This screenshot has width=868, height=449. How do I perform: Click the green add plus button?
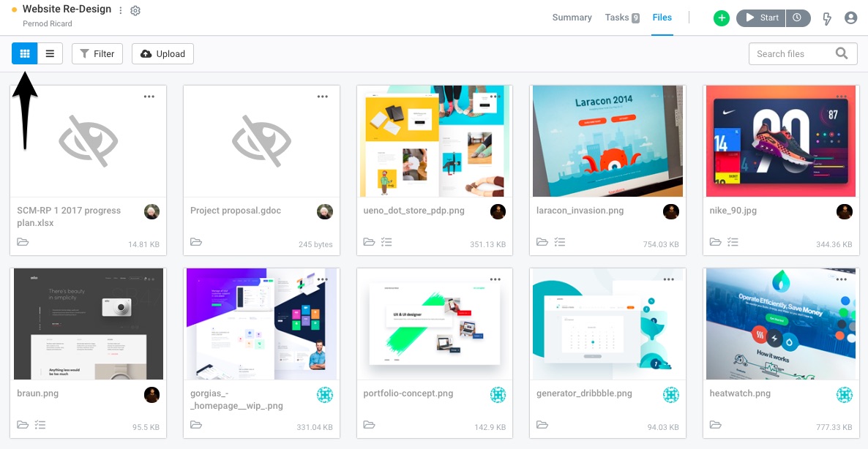[x=722, y=18]
